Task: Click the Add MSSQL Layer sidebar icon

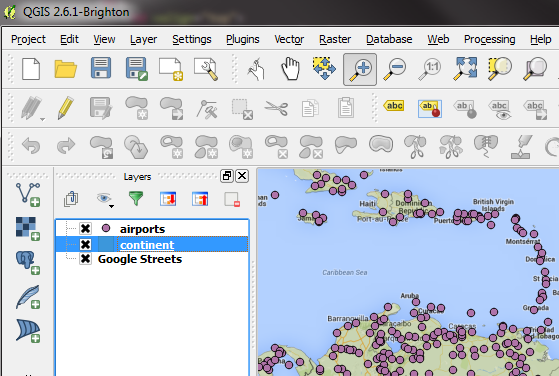Action: (x=28, y=331)
